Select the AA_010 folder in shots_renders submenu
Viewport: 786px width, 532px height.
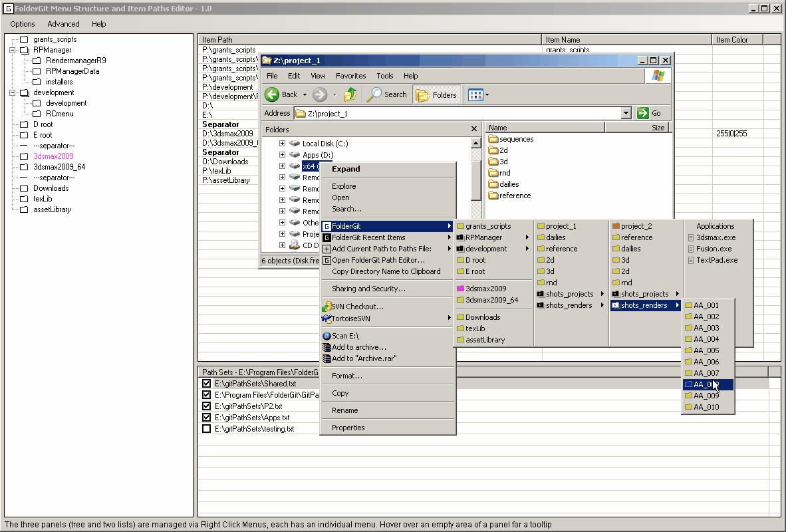(708, 407)
